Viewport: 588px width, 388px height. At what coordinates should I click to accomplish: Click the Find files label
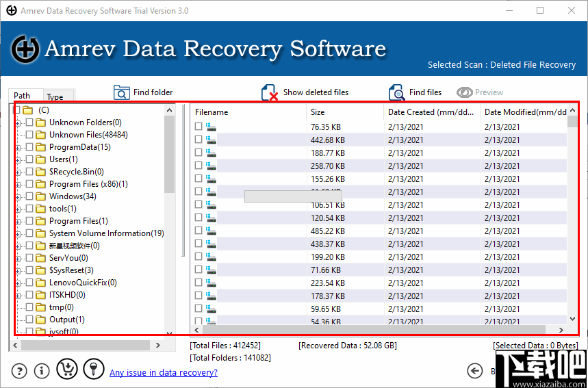click(x=425, y=92)
